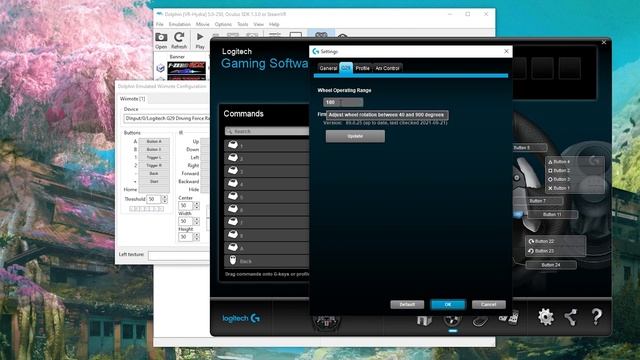Viewport: 640px width, 360px height.
Task: Click the Default button in Settings
Action: pyautogui.click(x=407, y=304)
